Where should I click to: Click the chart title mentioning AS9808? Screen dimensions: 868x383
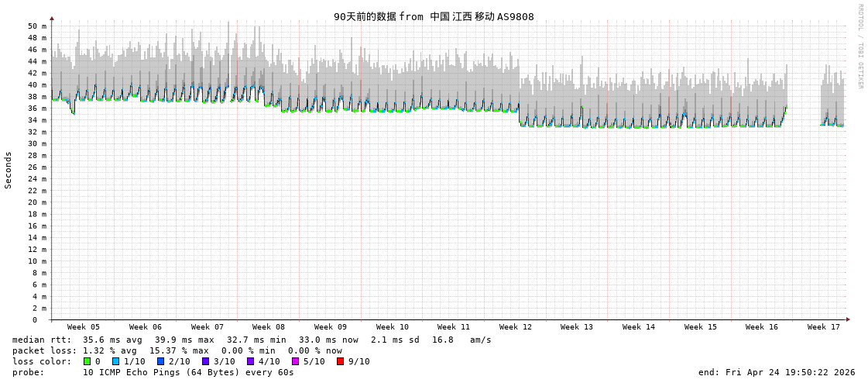(434, 16)
